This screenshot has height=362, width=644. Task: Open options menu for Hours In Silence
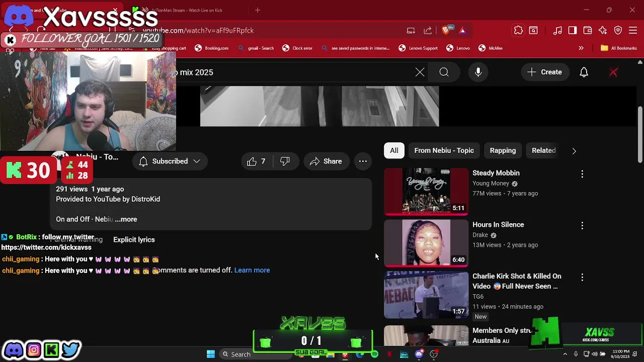[x=582, y=226]
